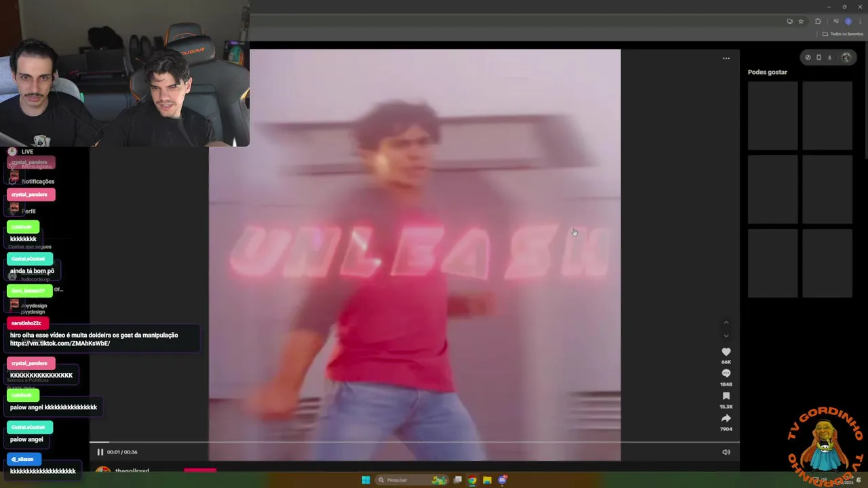Open the second thumbnail in the top row
This screenshot has height=488, width=868.
827,115
